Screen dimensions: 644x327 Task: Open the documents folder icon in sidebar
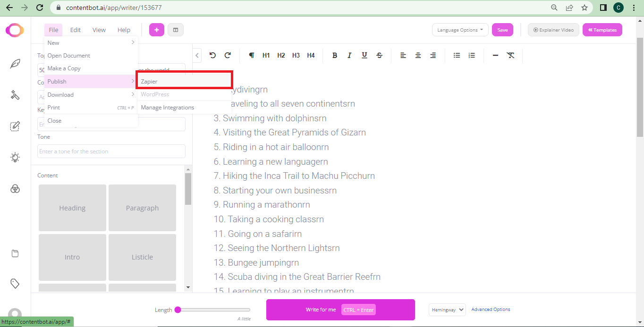tap(15, 253)
